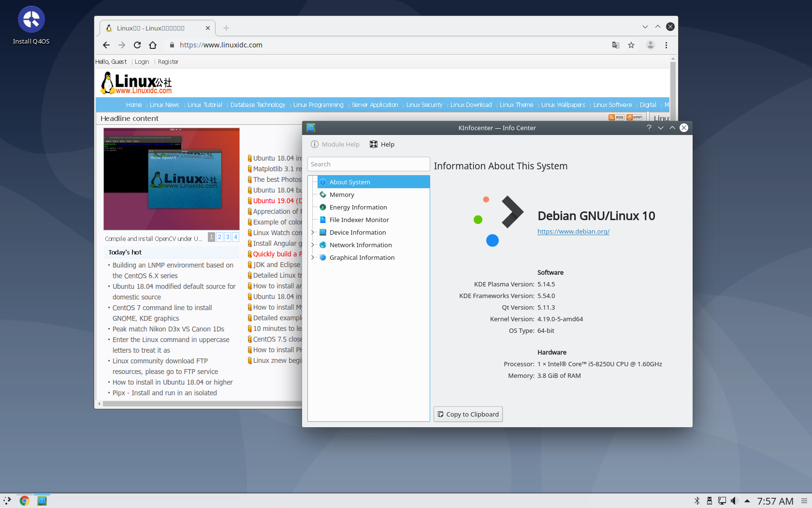Open the network tray icon
Viewport: 812px width, 508px height.
pyautogui.click(x=722, y=501)
